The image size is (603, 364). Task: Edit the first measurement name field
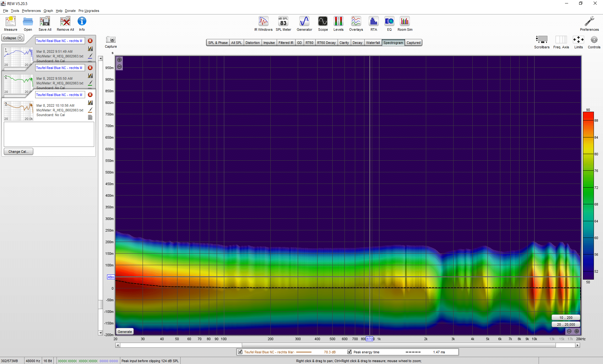[x=60, y=41]
